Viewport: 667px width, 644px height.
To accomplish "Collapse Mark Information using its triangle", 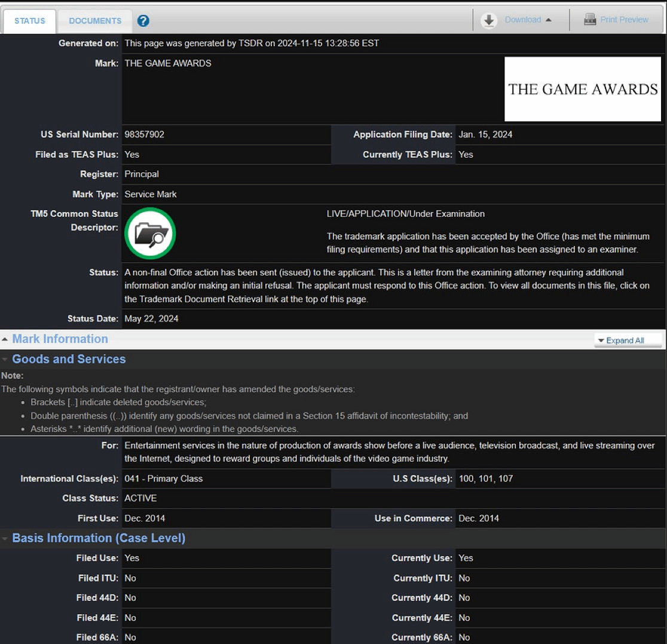I will click(x=5, y=339).
